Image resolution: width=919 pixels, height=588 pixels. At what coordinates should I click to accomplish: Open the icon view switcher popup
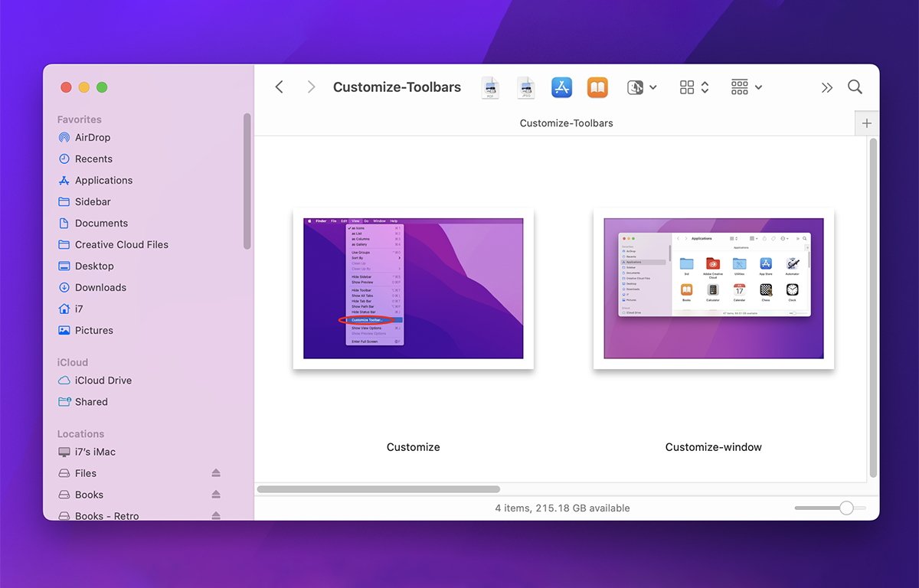click(694, 87)
